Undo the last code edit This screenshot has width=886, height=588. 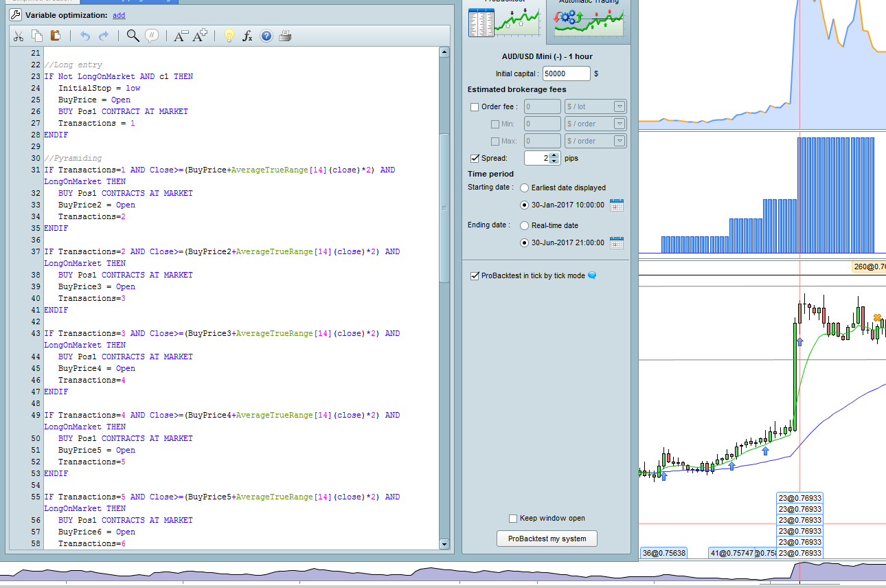pyautogui.click(x=85, y=36)
